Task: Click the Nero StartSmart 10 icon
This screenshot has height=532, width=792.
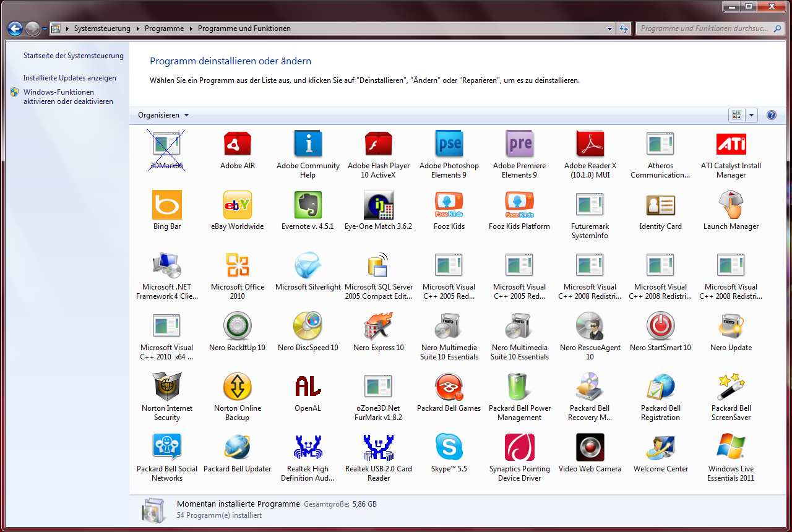Action: (661, 325)
